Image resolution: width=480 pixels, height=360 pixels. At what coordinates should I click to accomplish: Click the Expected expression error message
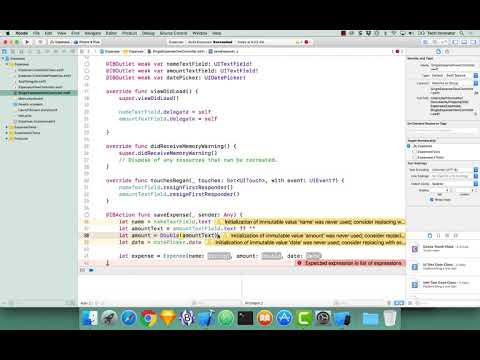coord(350,263)
